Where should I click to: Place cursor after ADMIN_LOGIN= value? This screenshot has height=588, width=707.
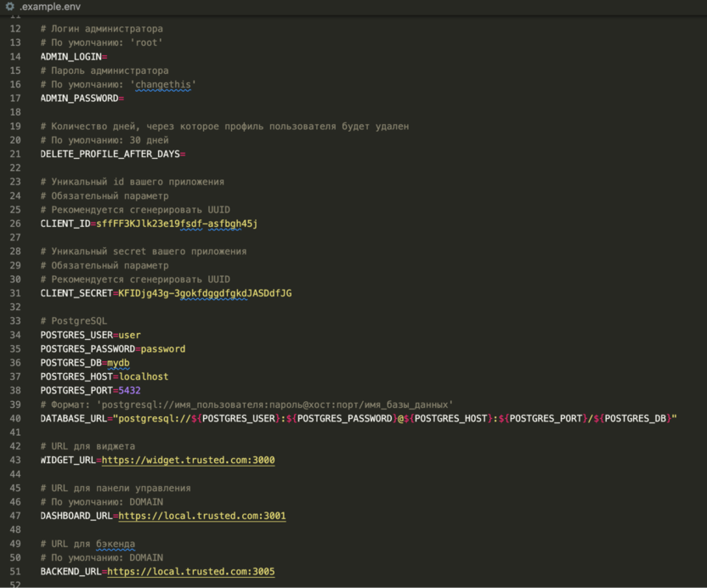(109, 56)
